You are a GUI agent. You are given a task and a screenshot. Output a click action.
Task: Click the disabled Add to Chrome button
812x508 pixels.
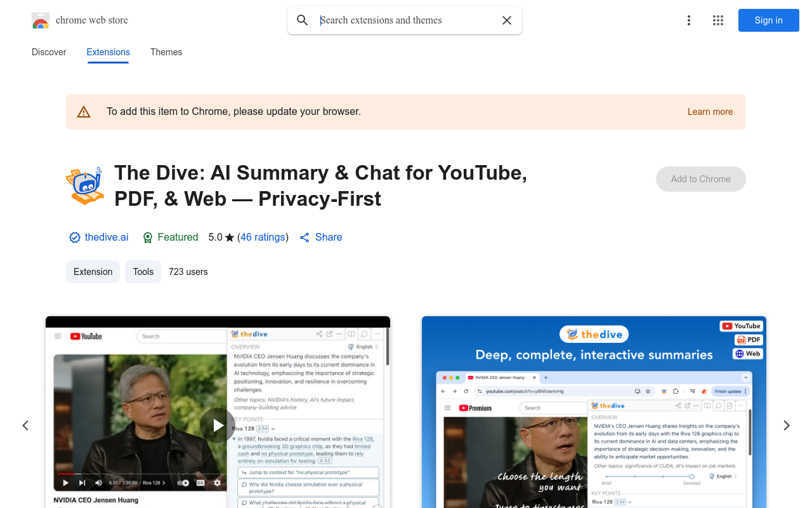coord(701,179)
